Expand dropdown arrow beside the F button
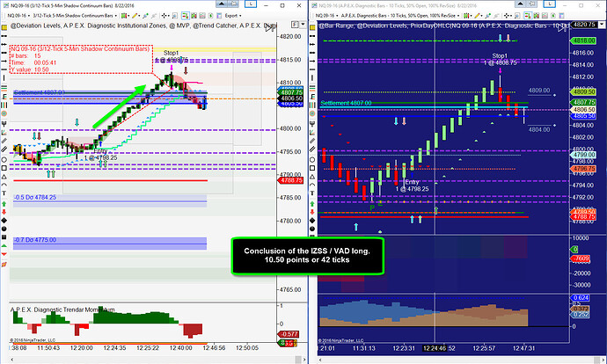Screen dimensions: 607x364 303,25
